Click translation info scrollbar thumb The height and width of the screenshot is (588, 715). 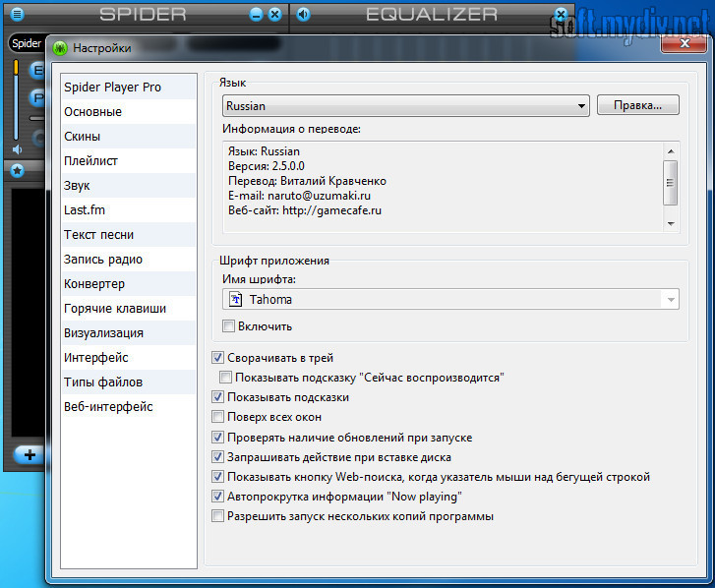coord(671,183)
